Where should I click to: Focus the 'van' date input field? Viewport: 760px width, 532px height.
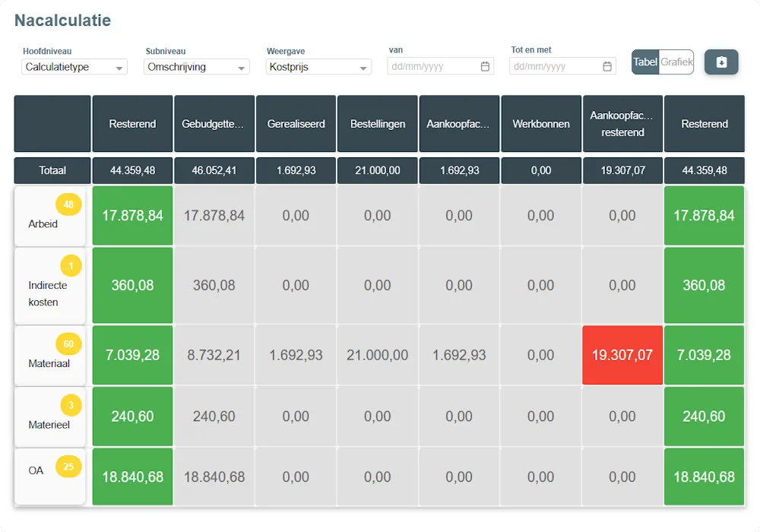440,66
